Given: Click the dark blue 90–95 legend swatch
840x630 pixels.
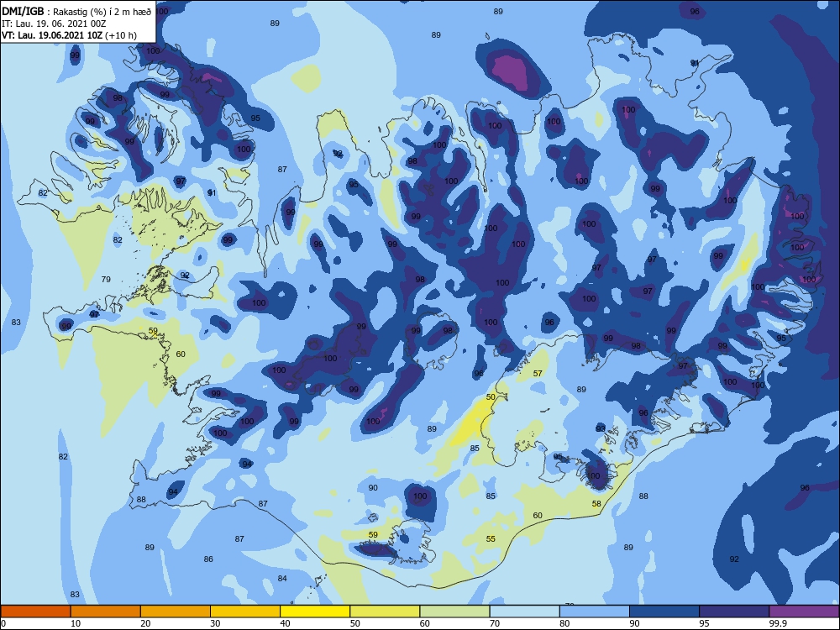Looking at the screenshot, I should click(x=664, y=612).
